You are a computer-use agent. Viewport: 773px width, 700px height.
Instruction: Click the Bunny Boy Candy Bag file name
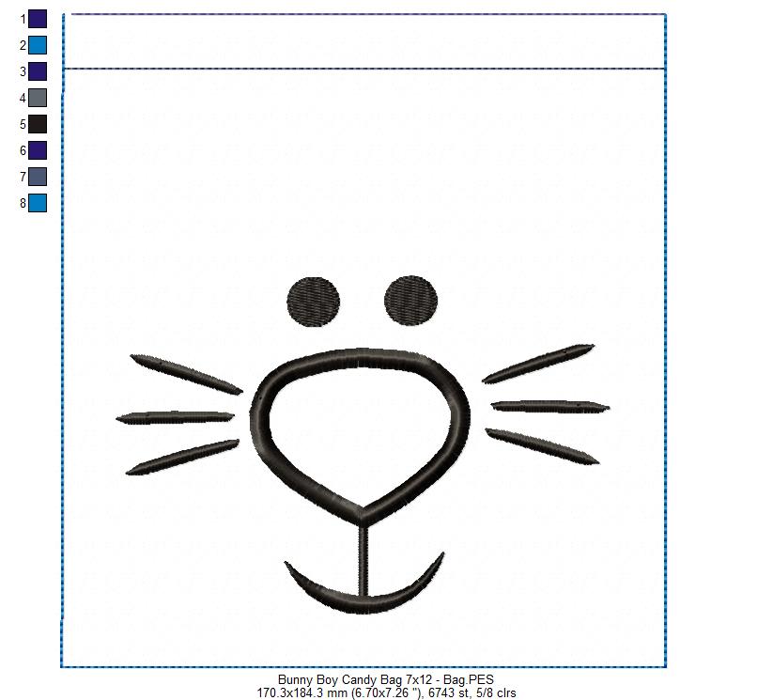click(386, 679)
